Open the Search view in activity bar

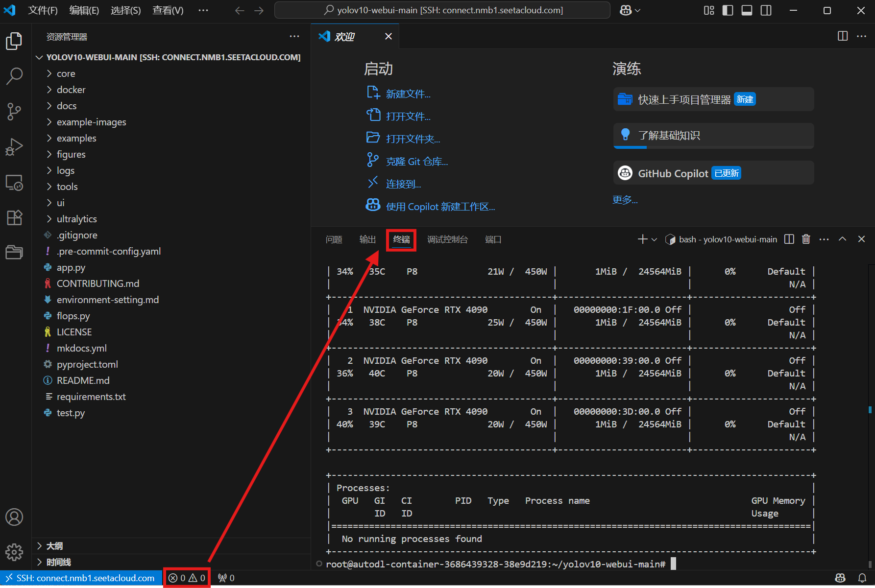[x=14, y=76]
